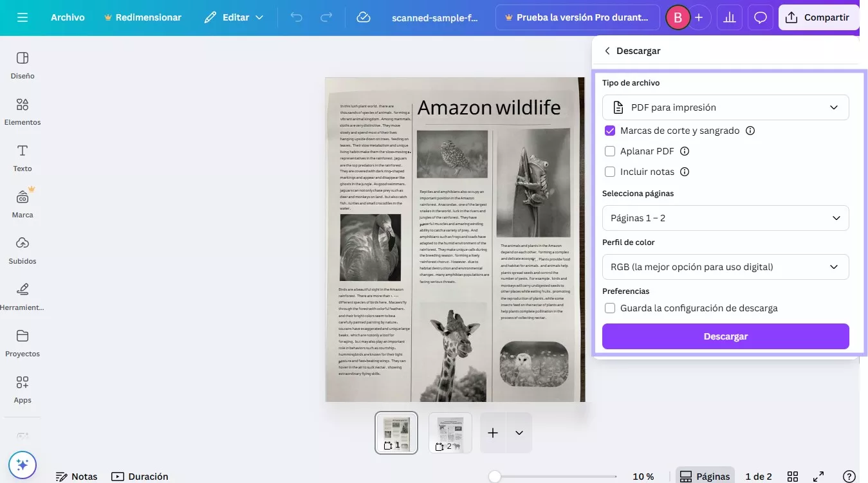Open the Archivo menu
Image resolution: width=868 pixels, height=483 pixels.
pyautogui.click(x=68, y=17)
